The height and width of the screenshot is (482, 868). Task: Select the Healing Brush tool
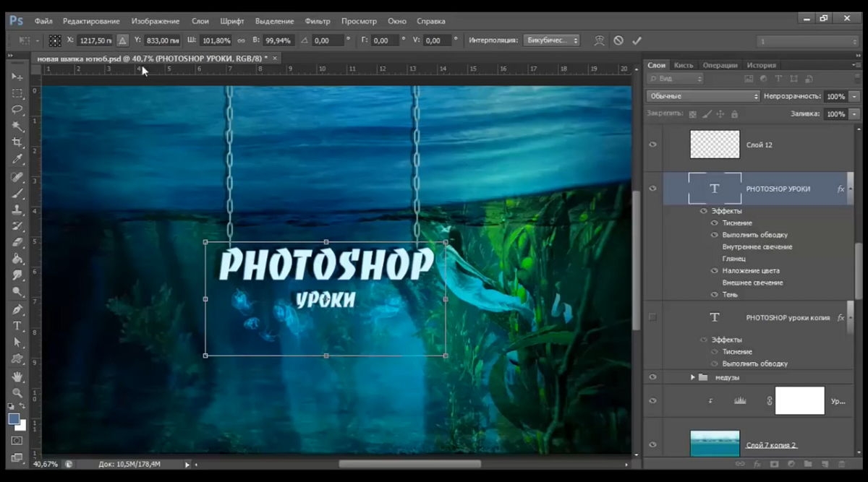17,177
